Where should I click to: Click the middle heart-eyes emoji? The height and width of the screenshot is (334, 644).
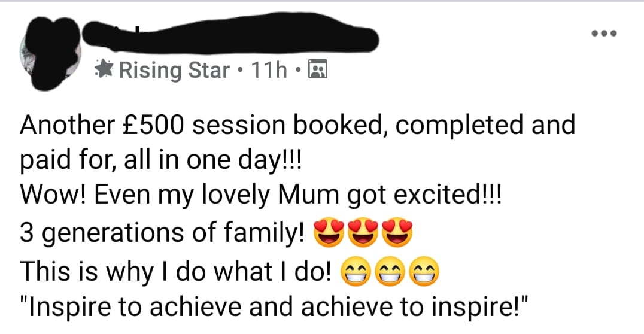[363, 232]
